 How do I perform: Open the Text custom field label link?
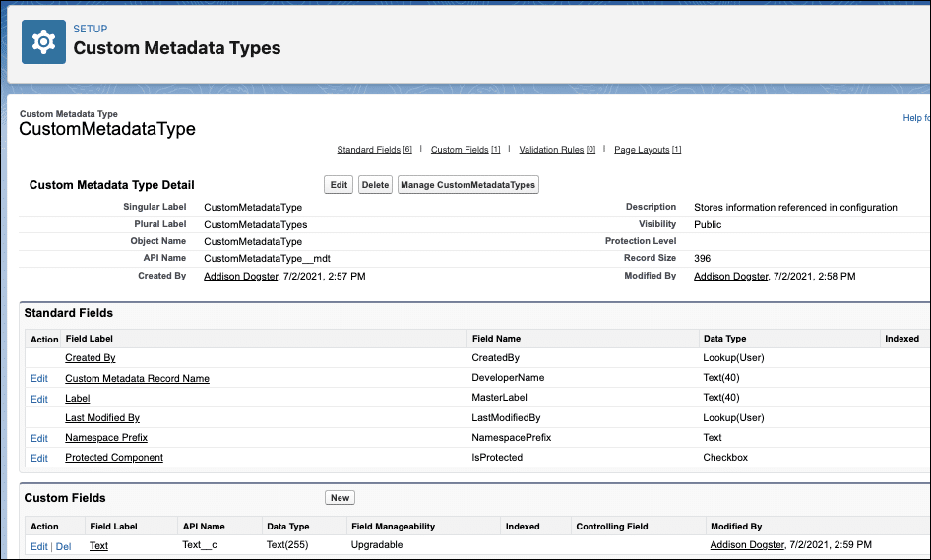(98, 546)
